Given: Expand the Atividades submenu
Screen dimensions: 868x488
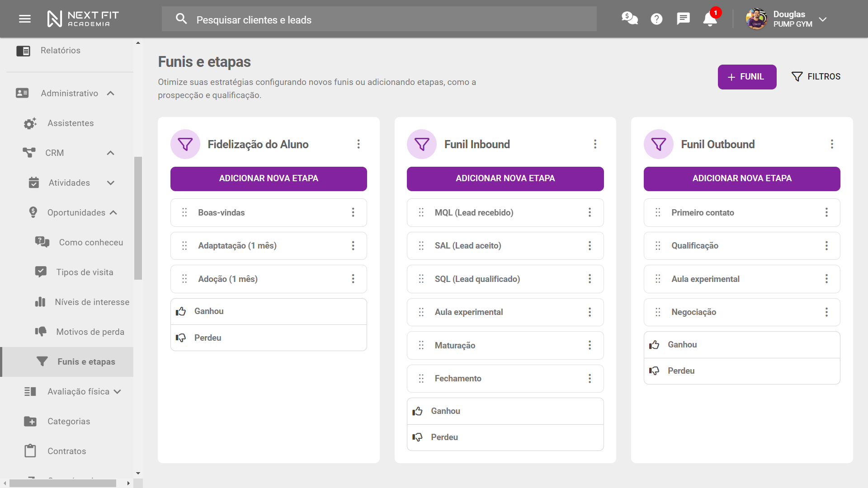Looking at the screenshot, I should 111,183.
